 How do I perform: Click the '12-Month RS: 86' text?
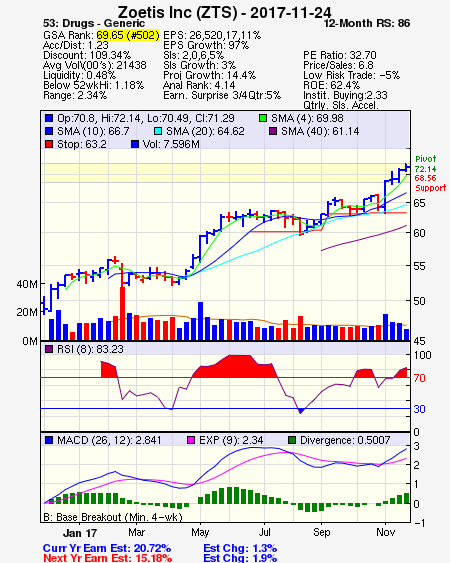pos(367,23)
